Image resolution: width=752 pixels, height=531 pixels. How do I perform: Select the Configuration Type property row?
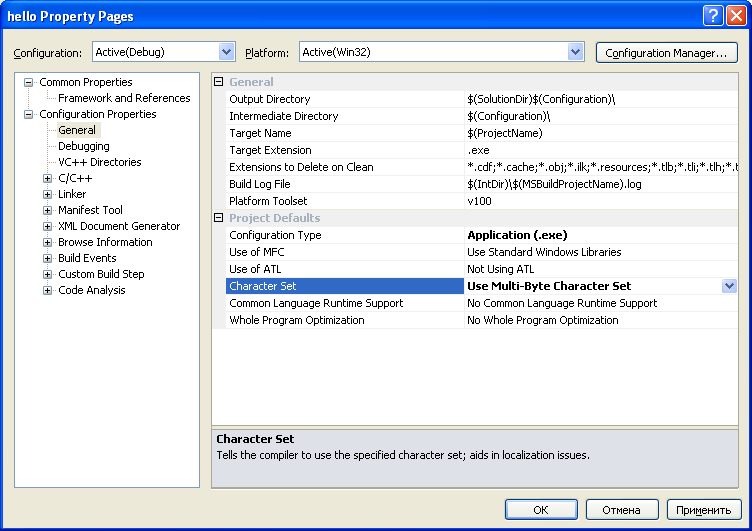click(x=482, y=235)
